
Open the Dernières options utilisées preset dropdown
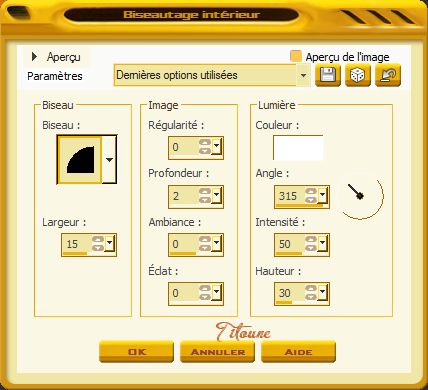point(303,75)
